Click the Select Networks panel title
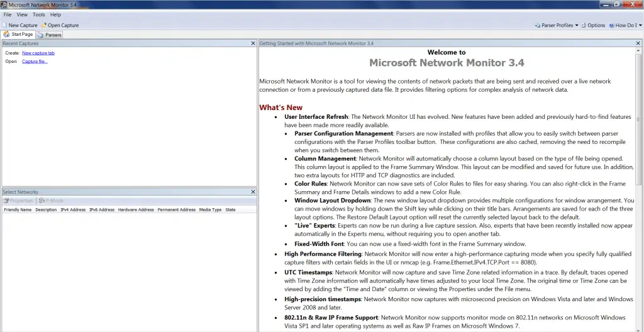 21,192
